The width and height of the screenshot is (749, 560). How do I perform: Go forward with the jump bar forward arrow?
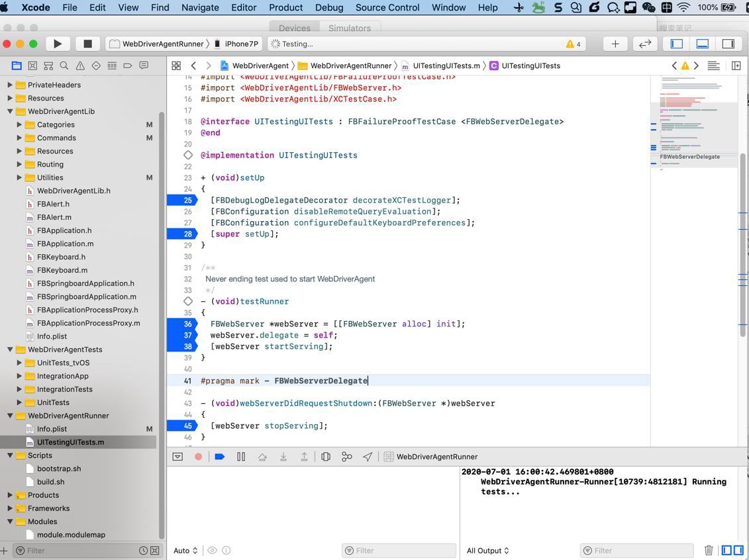[208, 66]
